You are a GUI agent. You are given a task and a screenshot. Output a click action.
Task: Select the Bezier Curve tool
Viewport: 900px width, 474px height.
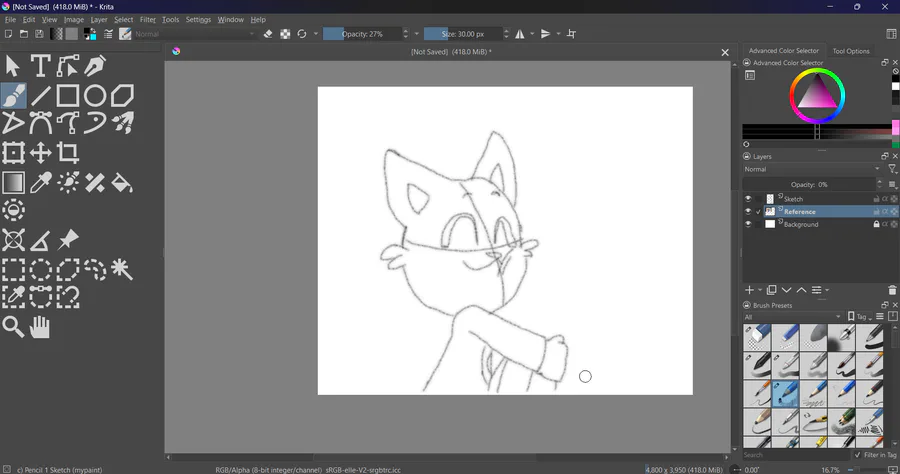40,123
